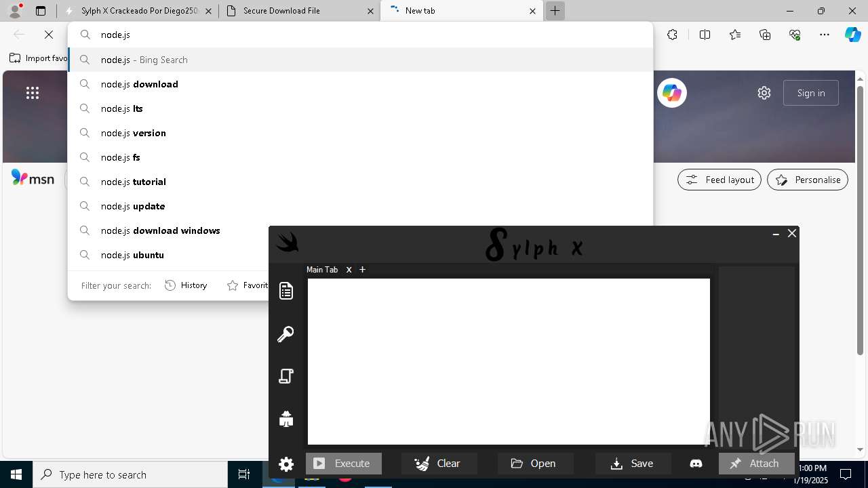Open Copilot sidebar icon in Edge
Screen dimensions: 868x488
853,35
